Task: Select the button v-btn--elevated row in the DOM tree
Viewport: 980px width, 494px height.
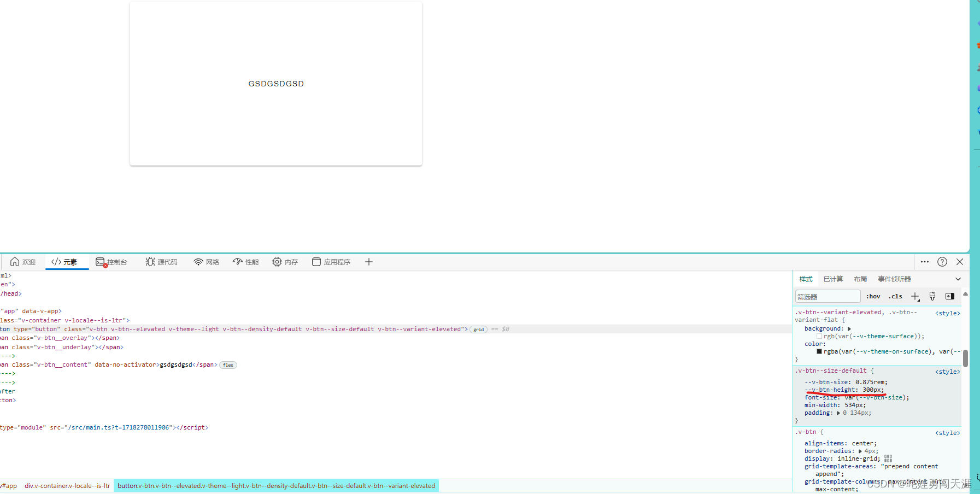Action: [x=396, y=329]
